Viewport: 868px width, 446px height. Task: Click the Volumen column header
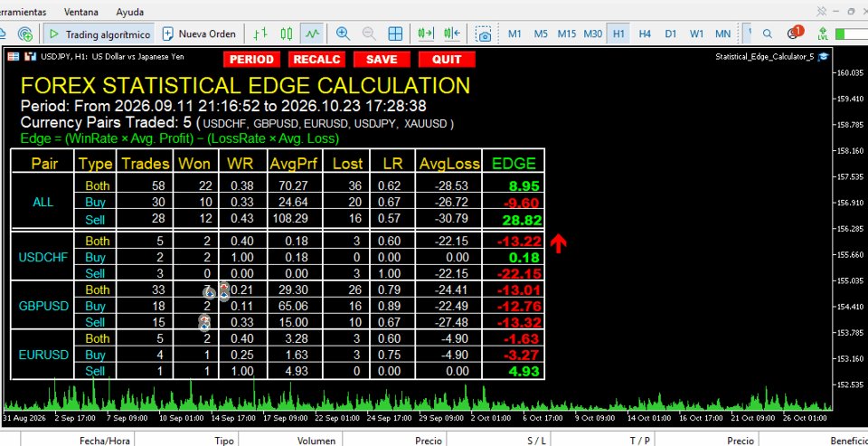[316, 441]
